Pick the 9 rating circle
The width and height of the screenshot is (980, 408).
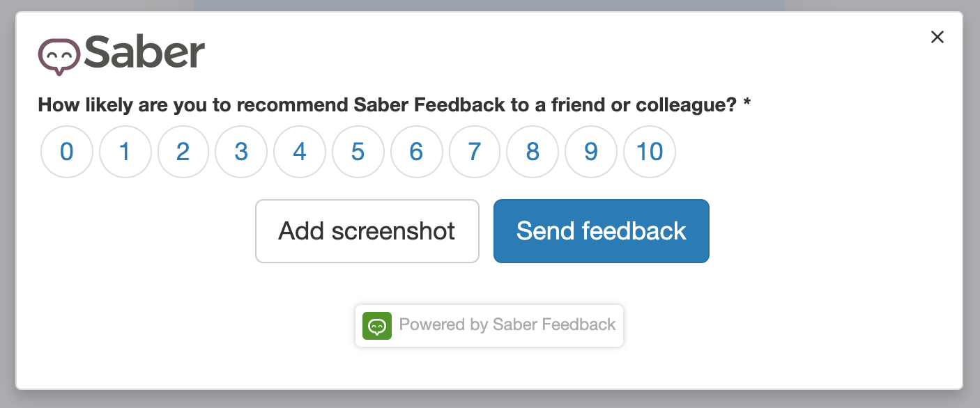point(591,152)
